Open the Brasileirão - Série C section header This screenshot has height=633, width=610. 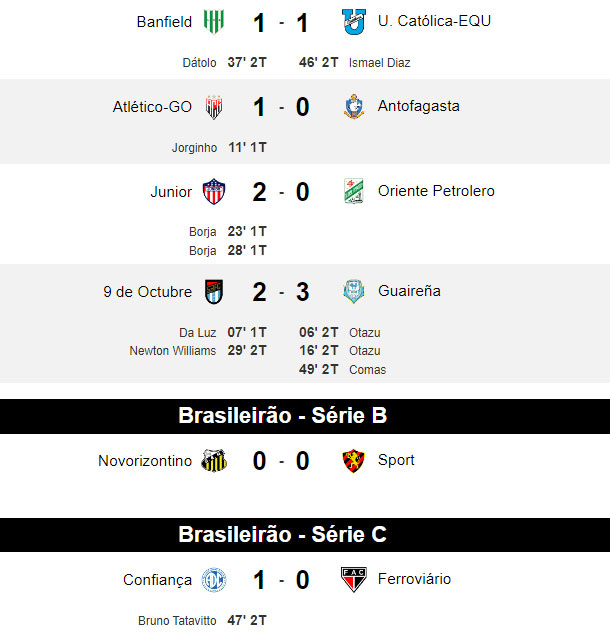[305, 535]
